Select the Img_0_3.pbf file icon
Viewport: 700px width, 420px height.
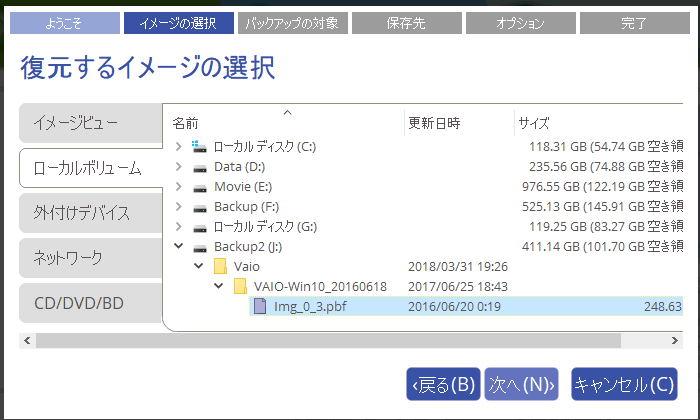260,307
